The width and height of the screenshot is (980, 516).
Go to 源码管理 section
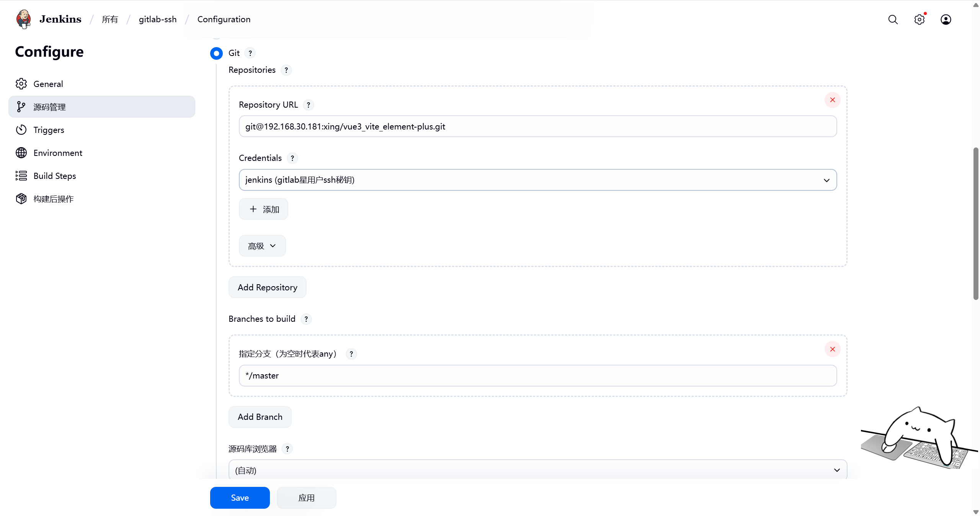pos(102,107)
